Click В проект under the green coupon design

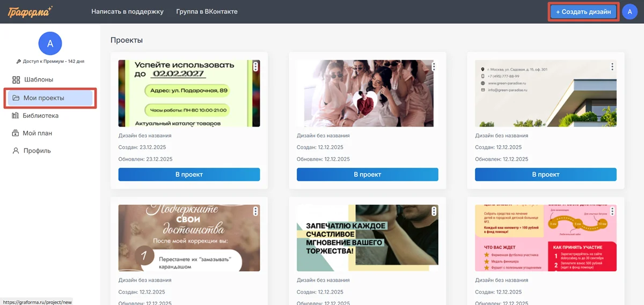(189, 175)
